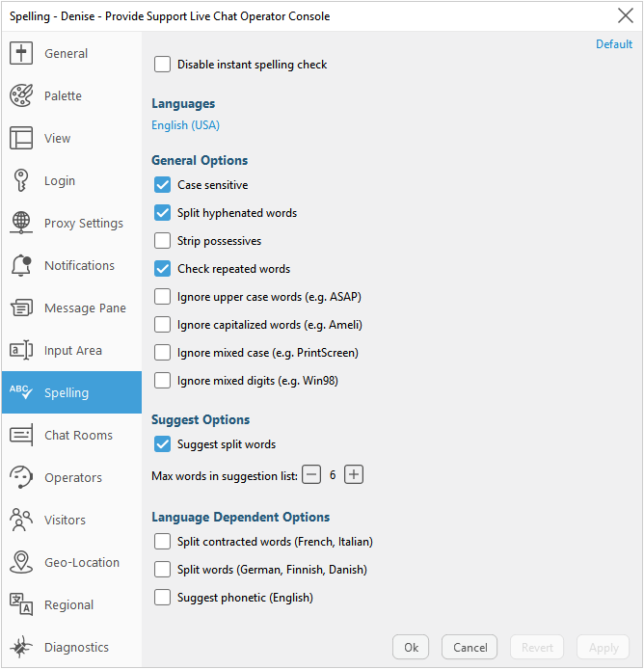The width and height of the screenshot is (644, 669).
Task: Uncheck Case sensitive option
Action: [x=162, y=185]
